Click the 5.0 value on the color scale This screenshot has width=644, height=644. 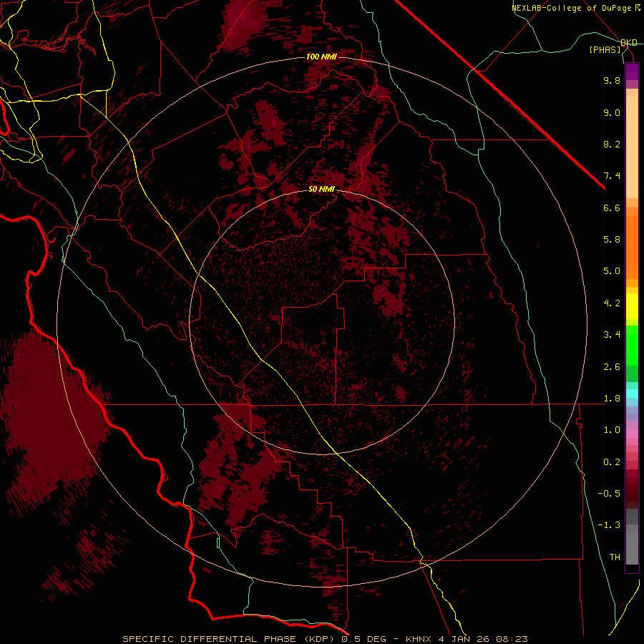612,271
